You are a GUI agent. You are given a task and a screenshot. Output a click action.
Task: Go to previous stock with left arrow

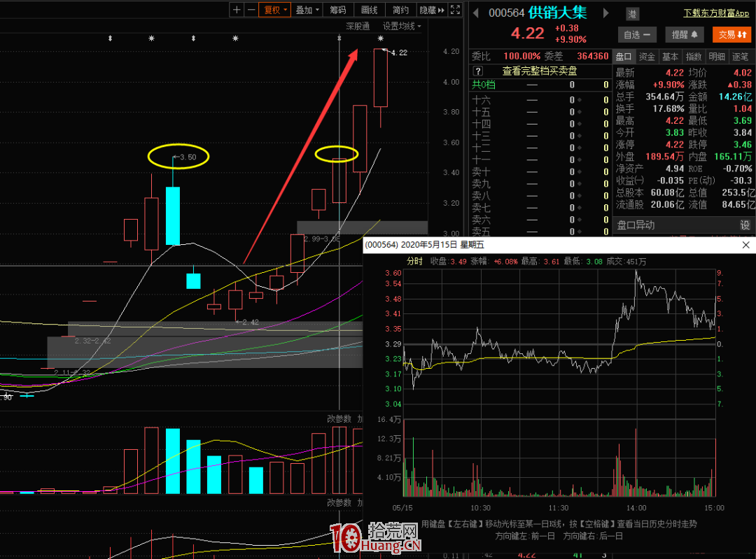tap(476, 13)
